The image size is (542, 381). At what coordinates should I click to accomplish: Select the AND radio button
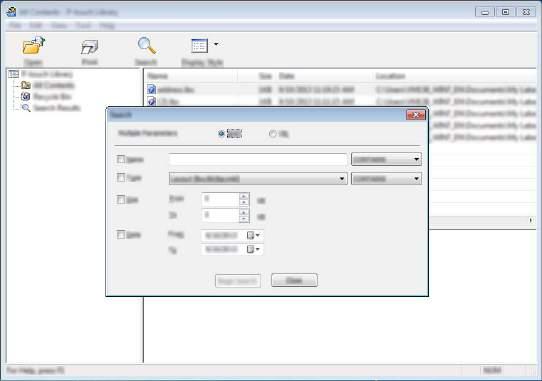(221, 133)
